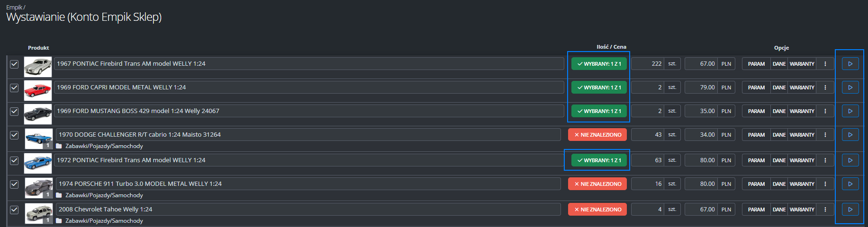Open 'Wybrany: 1 z 1' selector for Ford Capri

click(x=599, y=87)
